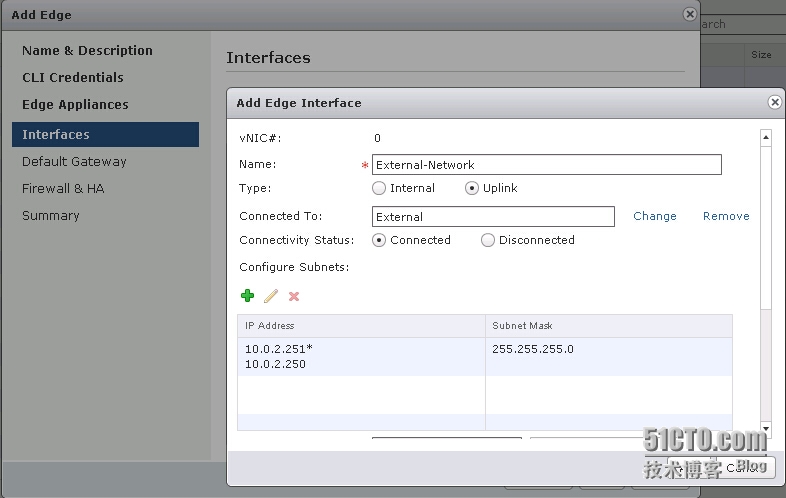Select the Interfaces step in sidebar
This screenshot has width=786, height=498.
105,134
